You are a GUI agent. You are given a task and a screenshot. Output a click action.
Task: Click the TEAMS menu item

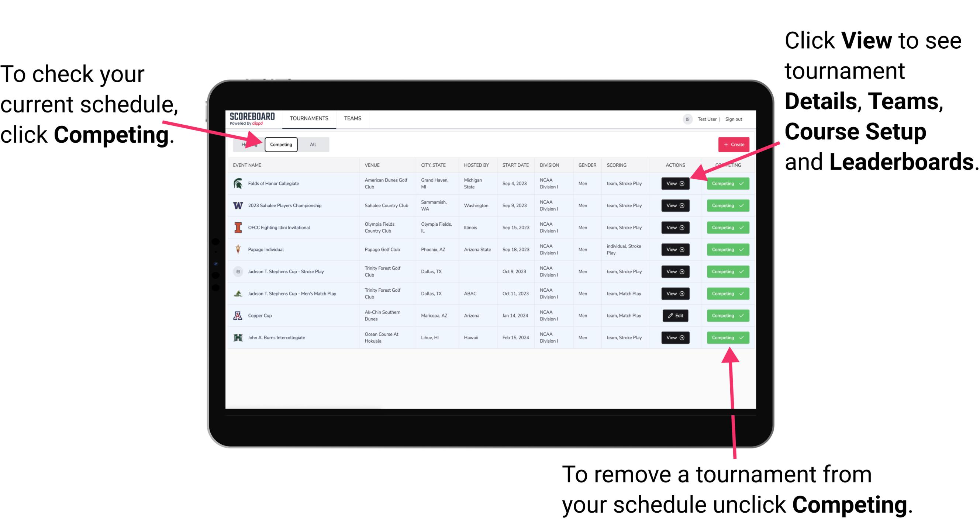(354, 119)
